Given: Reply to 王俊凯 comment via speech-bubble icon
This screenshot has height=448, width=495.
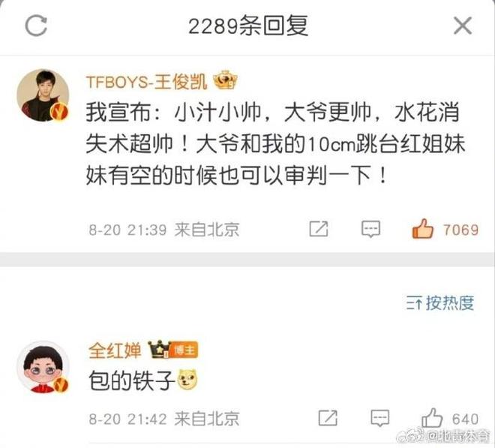Looking at the screenshot, I should click(370, 230).
